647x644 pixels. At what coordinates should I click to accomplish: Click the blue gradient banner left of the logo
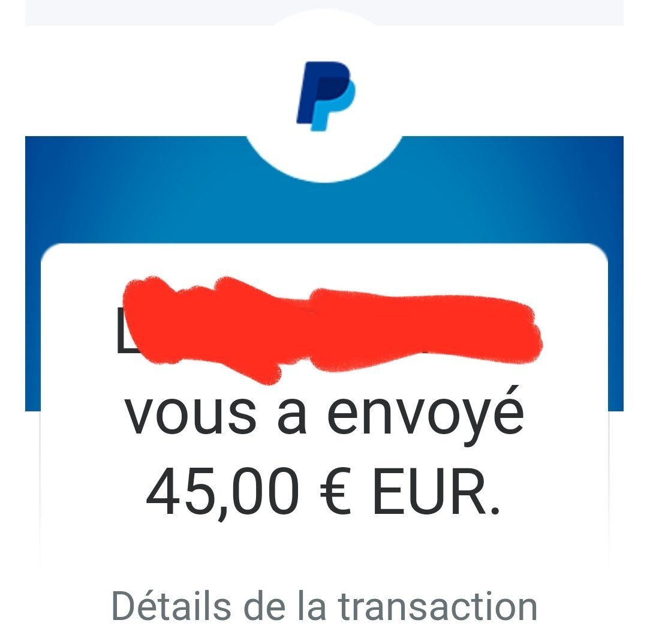pyautogui.click(x=132, y=189)
